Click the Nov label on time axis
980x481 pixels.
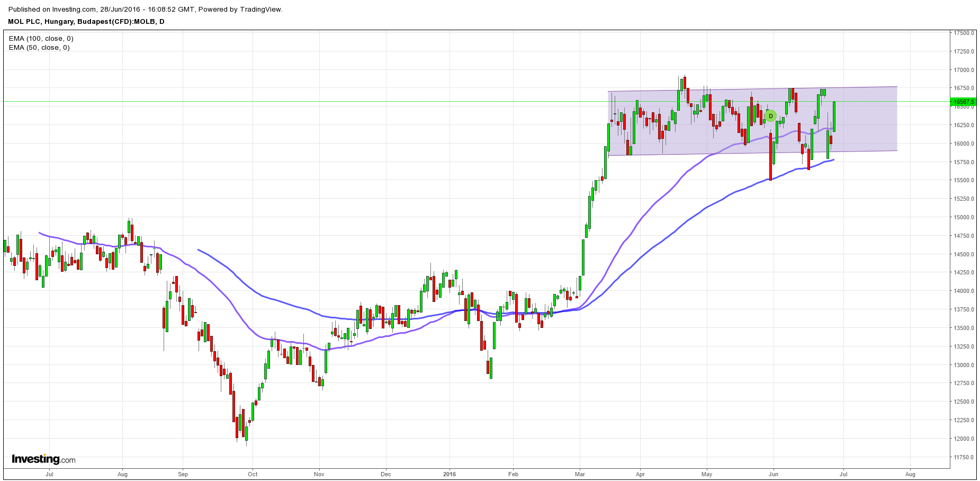pos(319,474)
